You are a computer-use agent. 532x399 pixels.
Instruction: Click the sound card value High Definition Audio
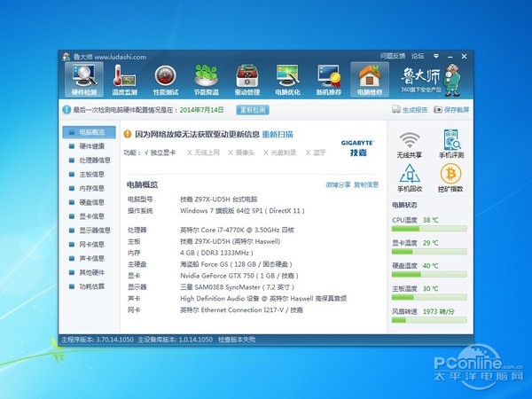(263, 299)
